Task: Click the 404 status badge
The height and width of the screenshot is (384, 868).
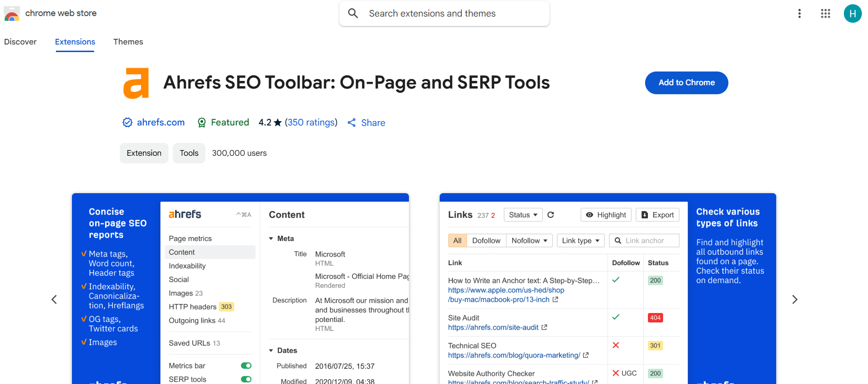Action: [655, 318]
